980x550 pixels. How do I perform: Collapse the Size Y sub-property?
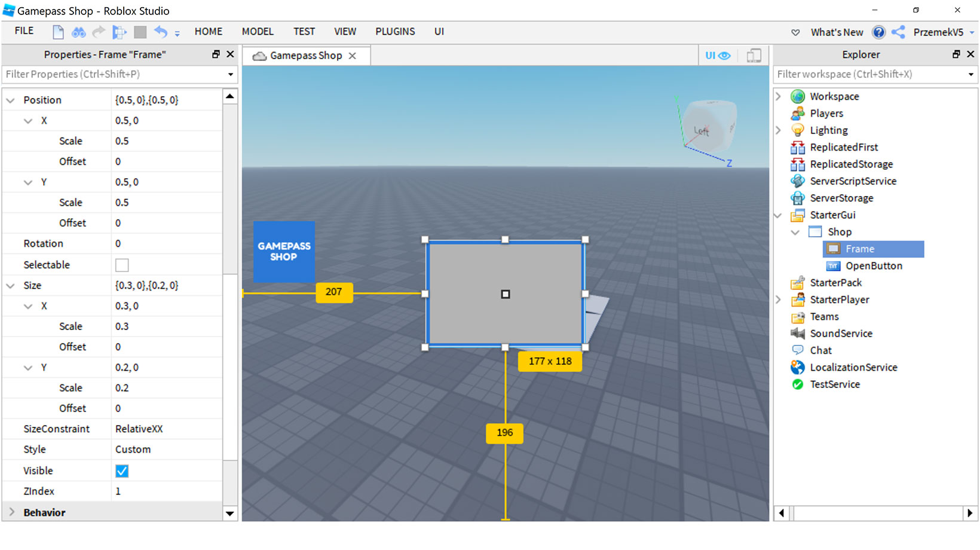click(x=27, y=368)
